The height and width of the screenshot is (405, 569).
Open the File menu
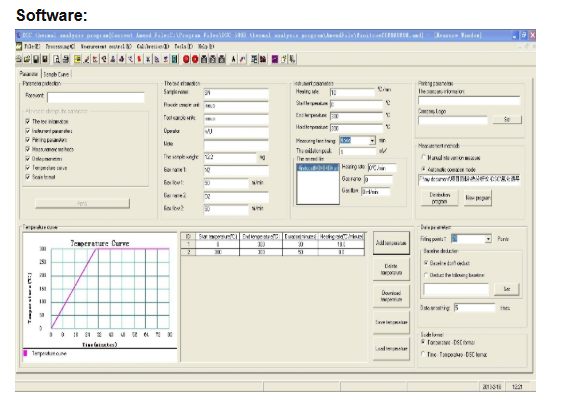coord(32,46)
